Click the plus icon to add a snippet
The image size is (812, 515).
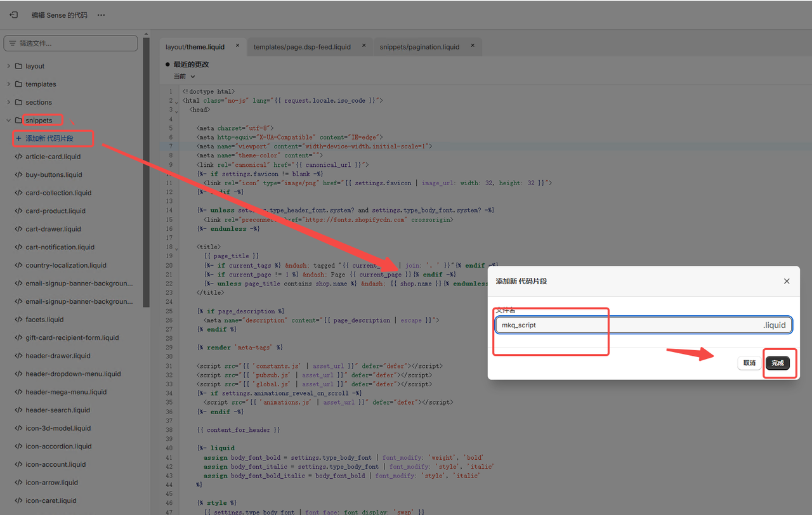[18, 138]
